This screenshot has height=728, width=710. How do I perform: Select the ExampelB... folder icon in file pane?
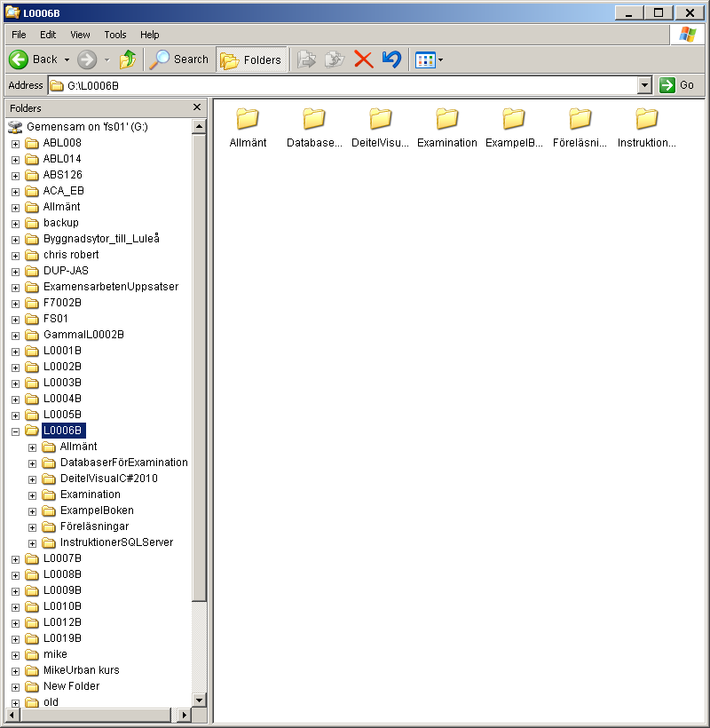(514, 119)
